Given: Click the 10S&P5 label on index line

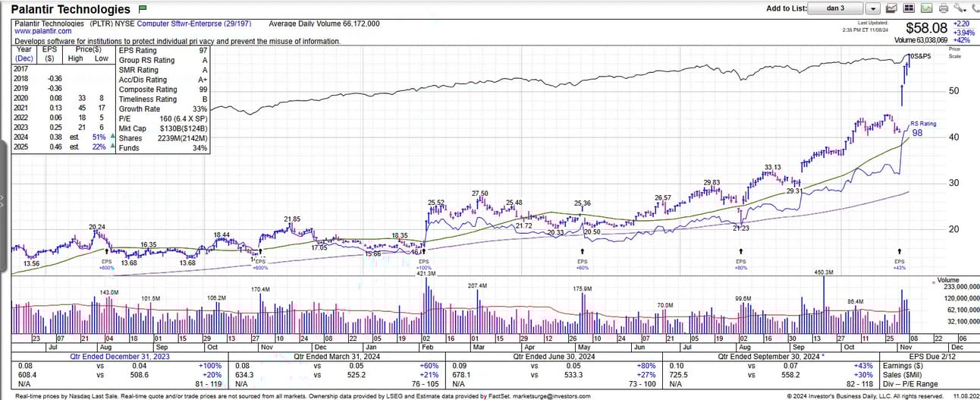Looking at the screenshot, I should pos(919,57).
